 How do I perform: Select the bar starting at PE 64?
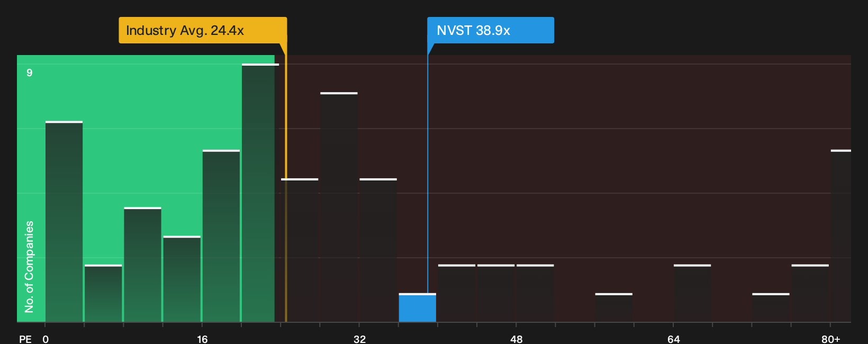click(692, 293)
